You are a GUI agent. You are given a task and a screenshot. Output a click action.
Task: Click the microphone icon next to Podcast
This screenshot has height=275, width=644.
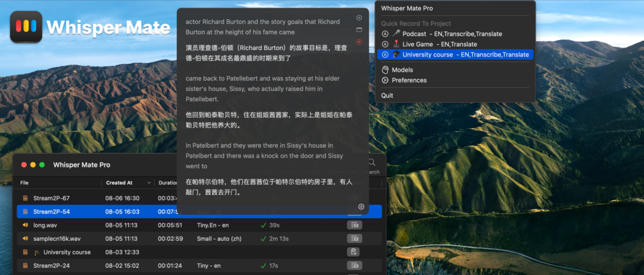point(396,34)
